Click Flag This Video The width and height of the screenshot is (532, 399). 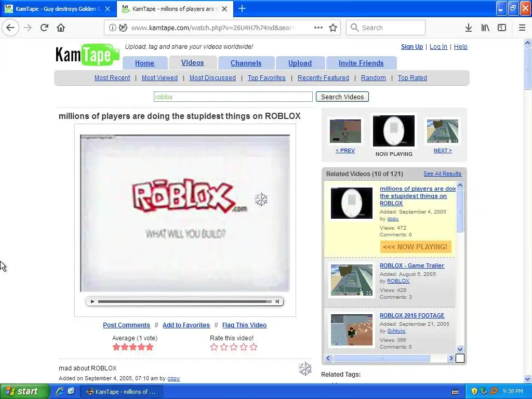pos(244,325)
